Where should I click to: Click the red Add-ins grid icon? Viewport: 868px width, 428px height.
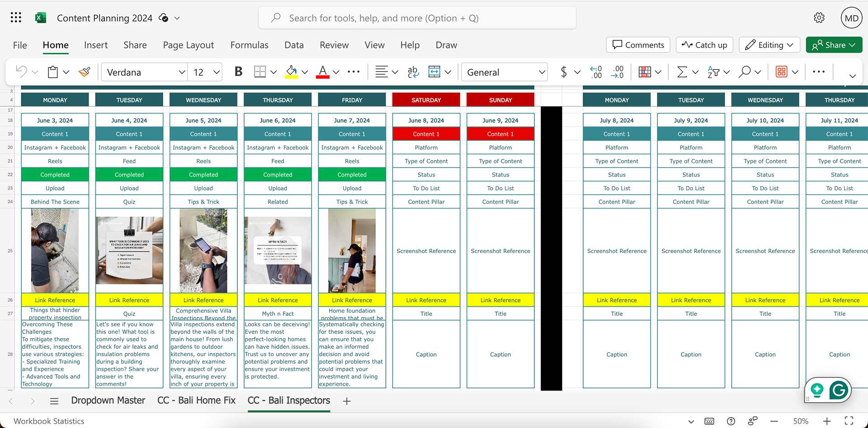(x=781, y=72)
